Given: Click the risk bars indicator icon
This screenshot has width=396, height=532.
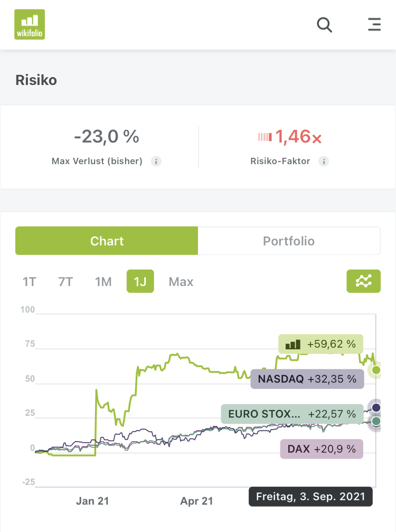Looking at the screenshot, I should pyautogui.click(x=265, y=138).
